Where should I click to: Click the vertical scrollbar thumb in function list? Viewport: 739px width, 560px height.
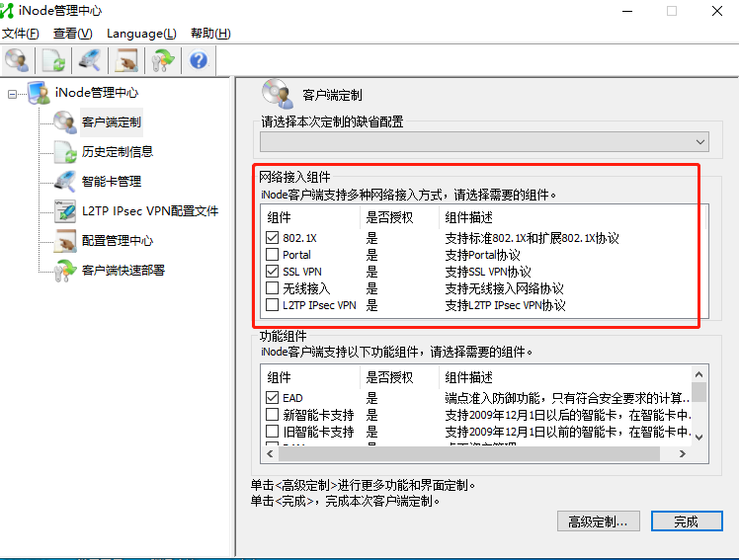(x=698, y=392)
